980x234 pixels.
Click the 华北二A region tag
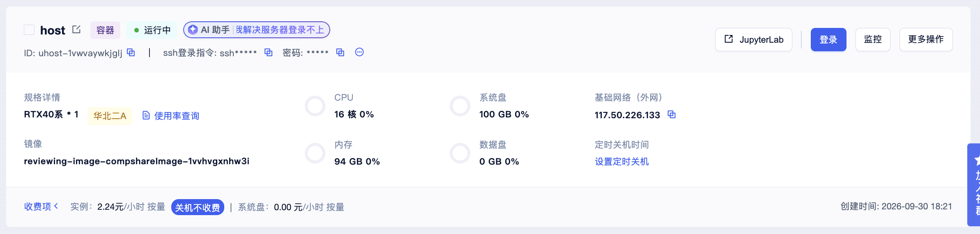click(x=110, y=116)
